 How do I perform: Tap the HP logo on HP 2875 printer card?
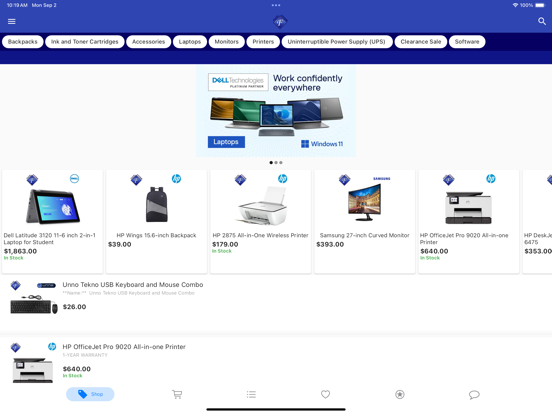coord(282,179)
